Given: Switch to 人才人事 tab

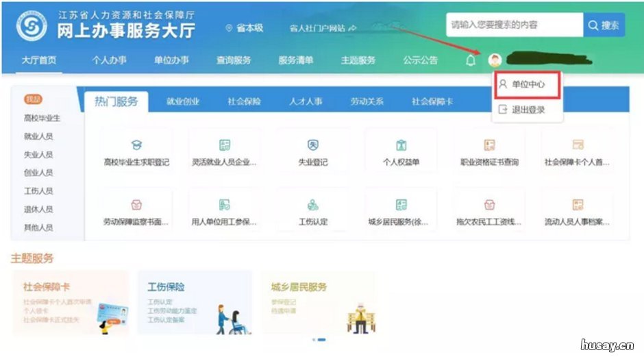Looking at the screenshot, I should [x=306, y=101].
